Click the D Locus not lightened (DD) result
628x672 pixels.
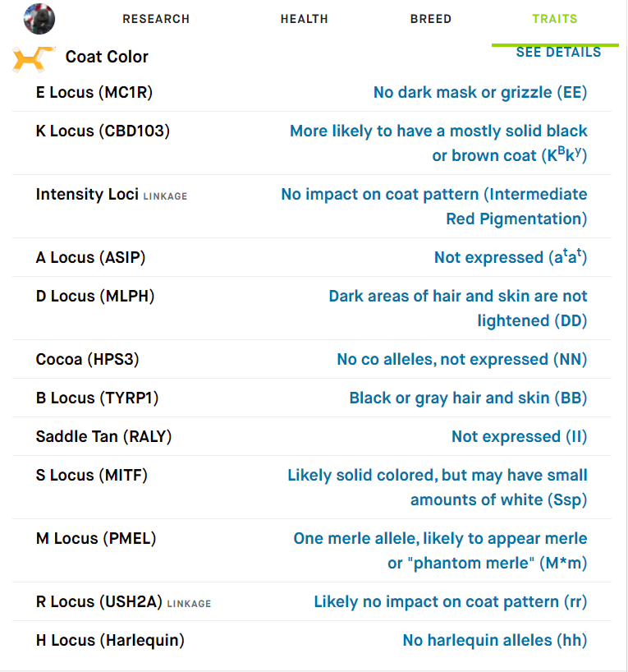point(458,308)
